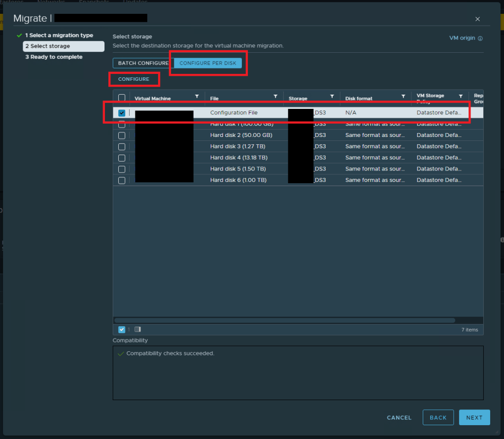Viewport: 504px width, 439px height.
Task: Check the Hard disk 2 (50.00 GB) row
Action: tap(122, 135)
